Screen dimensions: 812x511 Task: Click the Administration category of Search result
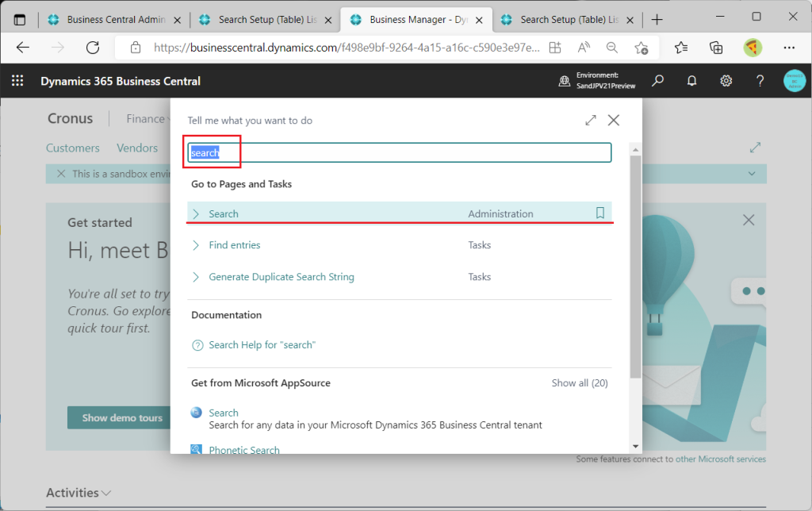[x=500, y=213]
